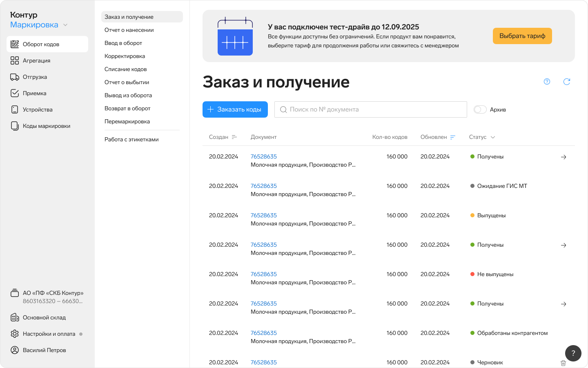Click the trash icon on the Черновик row
The width and height of the screenshot is (588, 368).
pos(563,363)
